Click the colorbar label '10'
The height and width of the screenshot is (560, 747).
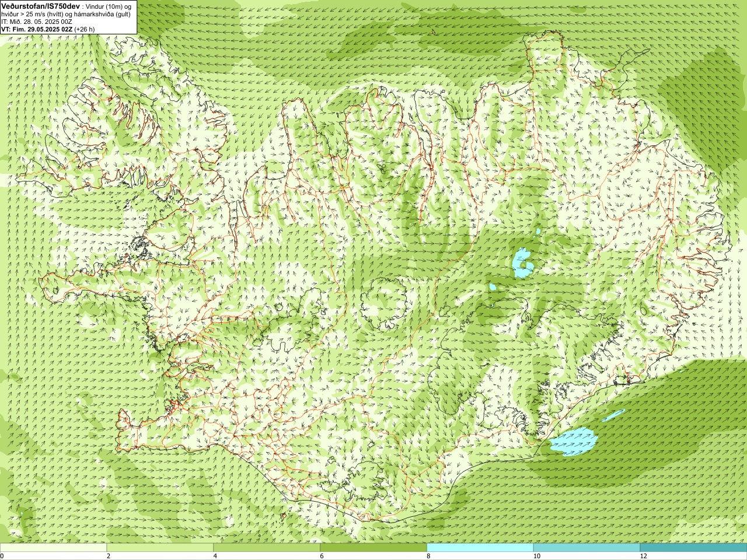[x=536, y=556]
